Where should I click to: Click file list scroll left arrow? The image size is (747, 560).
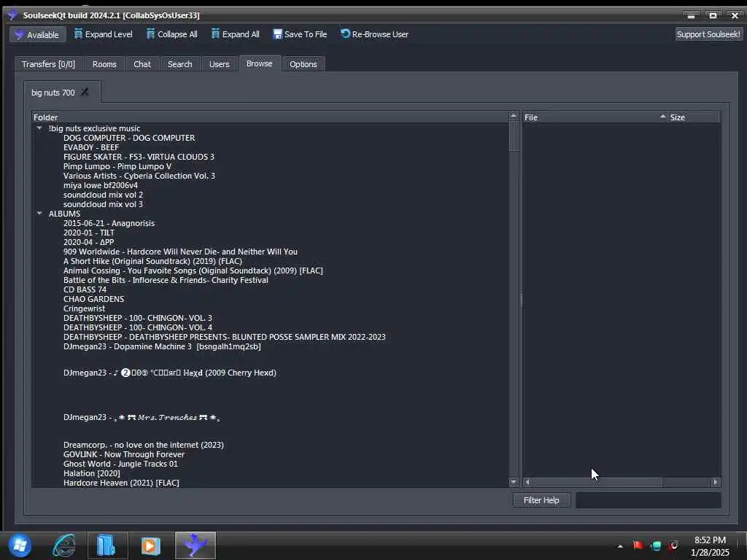(527, 482)
